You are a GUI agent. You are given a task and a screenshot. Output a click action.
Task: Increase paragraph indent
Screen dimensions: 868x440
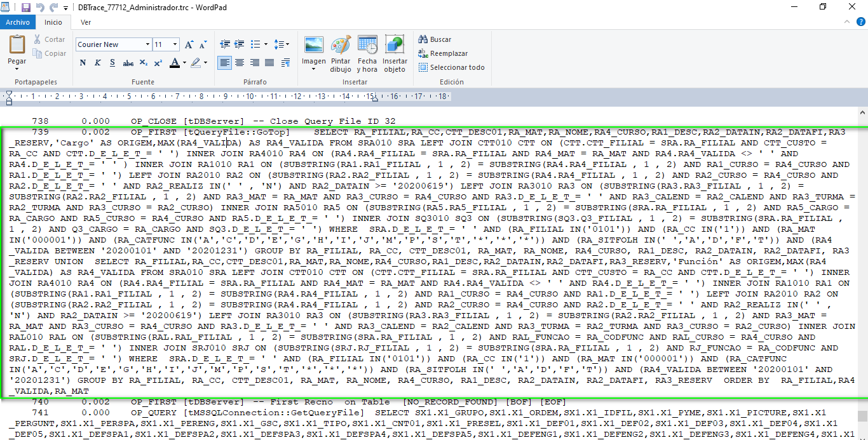click(240, 44)
